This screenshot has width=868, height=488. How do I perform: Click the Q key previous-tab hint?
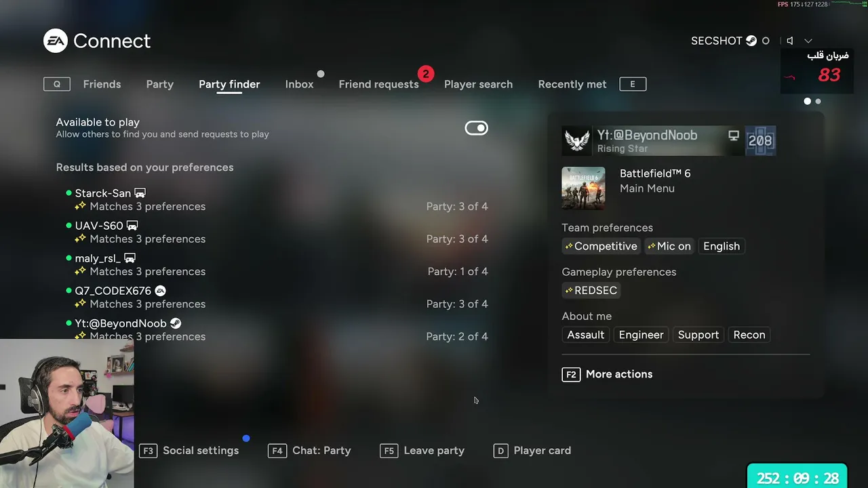[x=57, y=84]
